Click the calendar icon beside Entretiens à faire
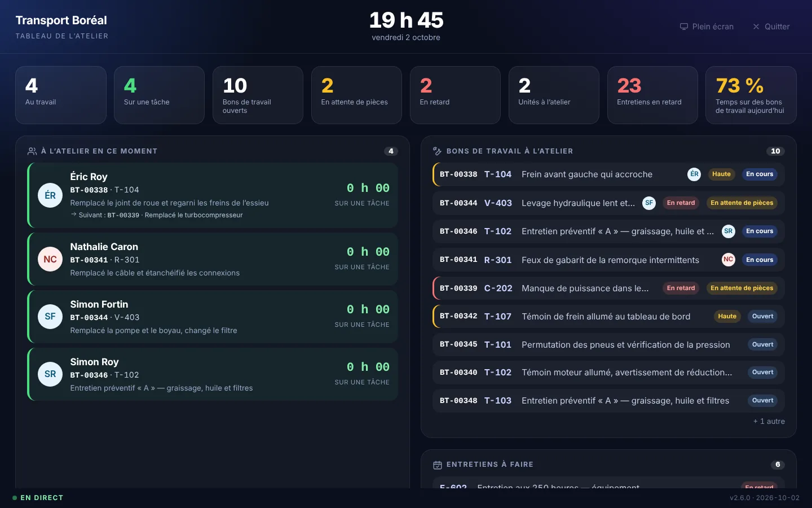 [x=437, y=465]
